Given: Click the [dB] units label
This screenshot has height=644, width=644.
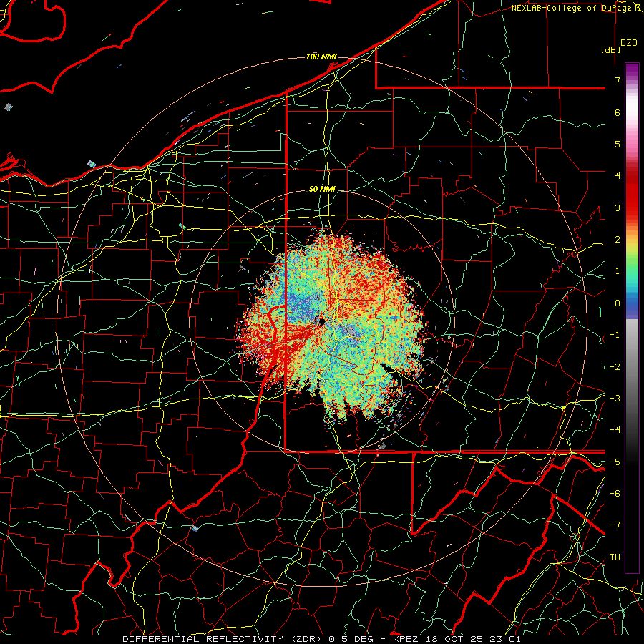Looking at the screenshot, I should 611,49.
